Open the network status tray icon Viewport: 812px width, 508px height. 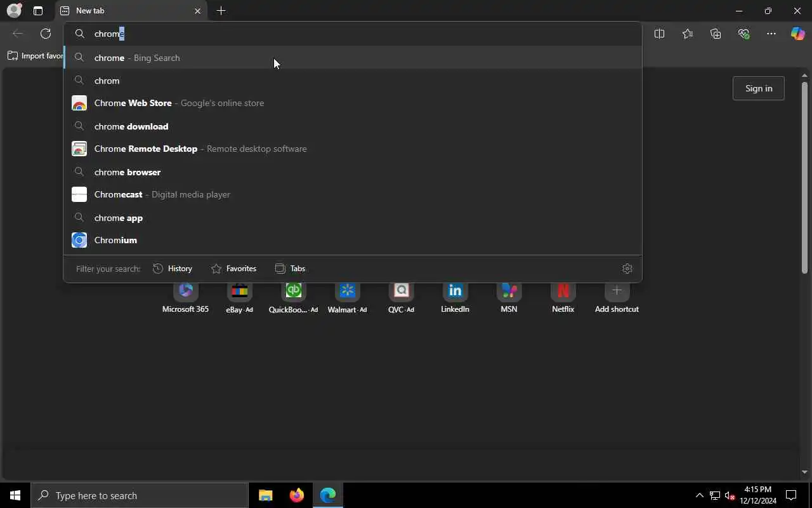[x=714, y=495]
